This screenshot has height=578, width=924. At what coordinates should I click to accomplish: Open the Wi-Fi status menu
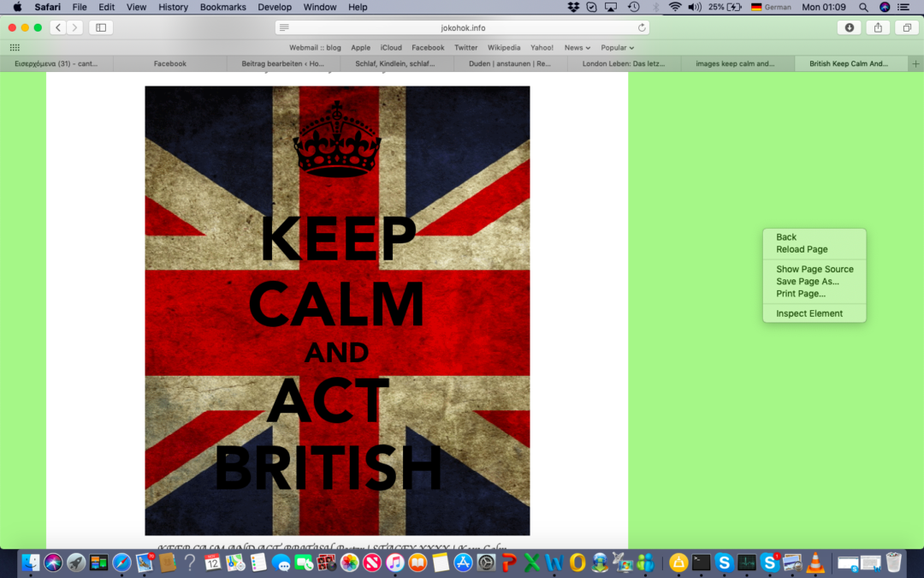(x=675, y=7)
